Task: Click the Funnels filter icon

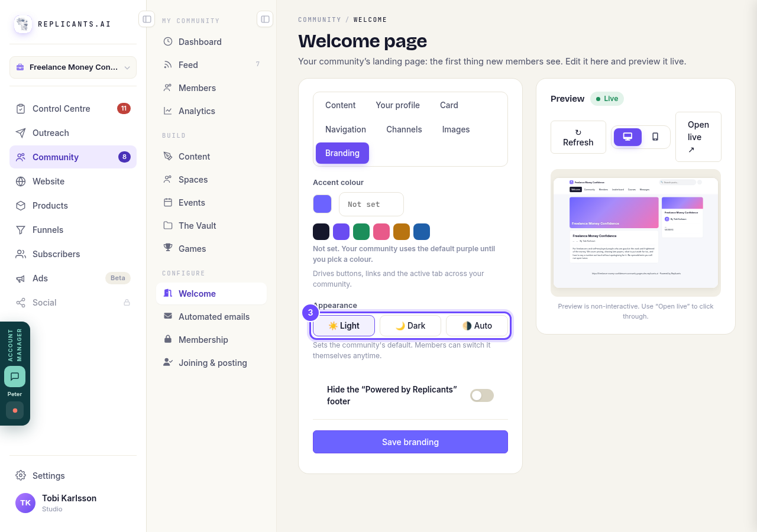Action: [21, 230]
